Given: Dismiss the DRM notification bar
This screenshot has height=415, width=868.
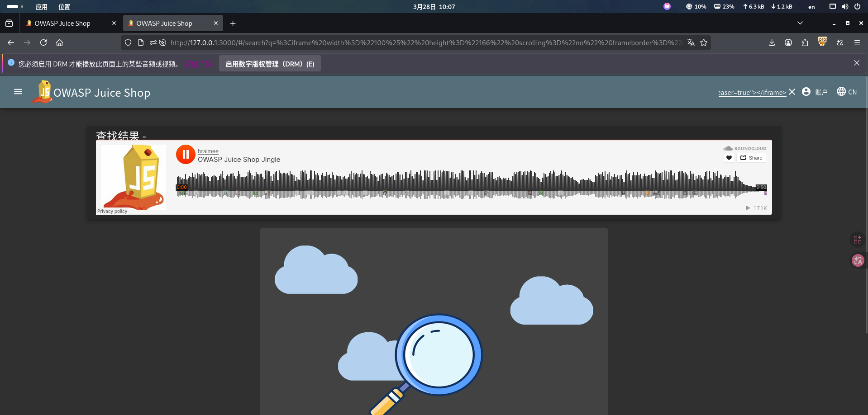Looking at the screenshot, I should point(857,63).
